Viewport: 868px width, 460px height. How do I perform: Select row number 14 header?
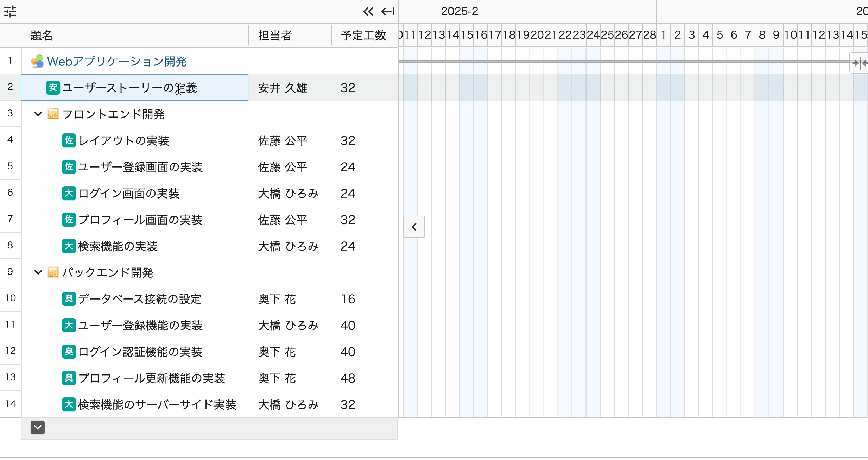[x=11, y=404]
